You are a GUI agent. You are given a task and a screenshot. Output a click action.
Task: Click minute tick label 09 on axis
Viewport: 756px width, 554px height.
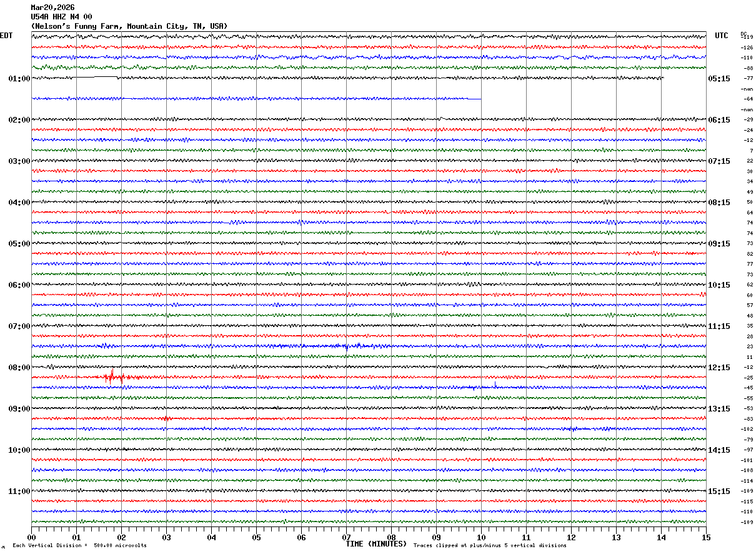[436, 537]
